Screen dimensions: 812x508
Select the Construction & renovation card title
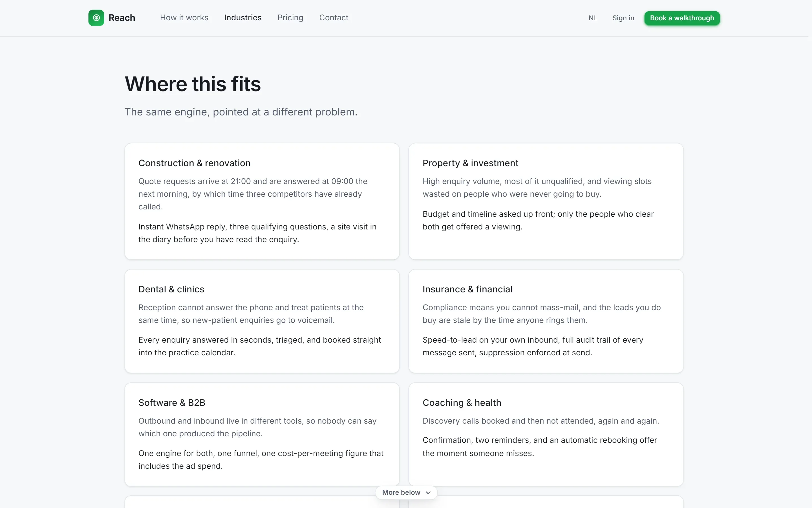coord(194,163)
